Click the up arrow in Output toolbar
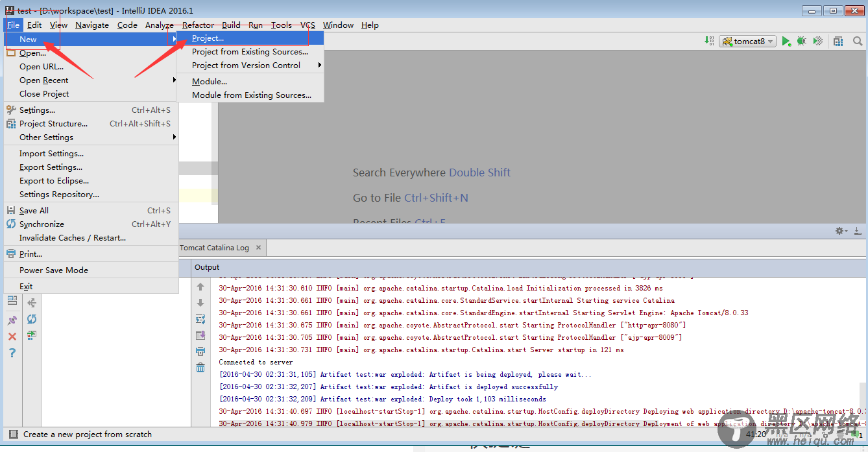This screenshot has width=868, height=452. pyautogui.click(x=200, y=287)
